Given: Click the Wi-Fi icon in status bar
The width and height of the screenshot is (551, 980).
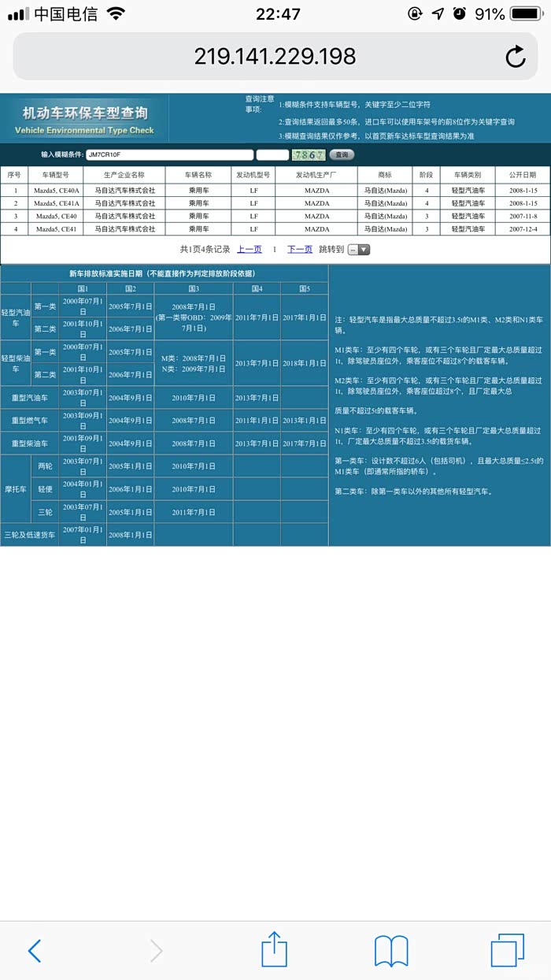Looking at the screenshot, I should (x=116, y=14).
